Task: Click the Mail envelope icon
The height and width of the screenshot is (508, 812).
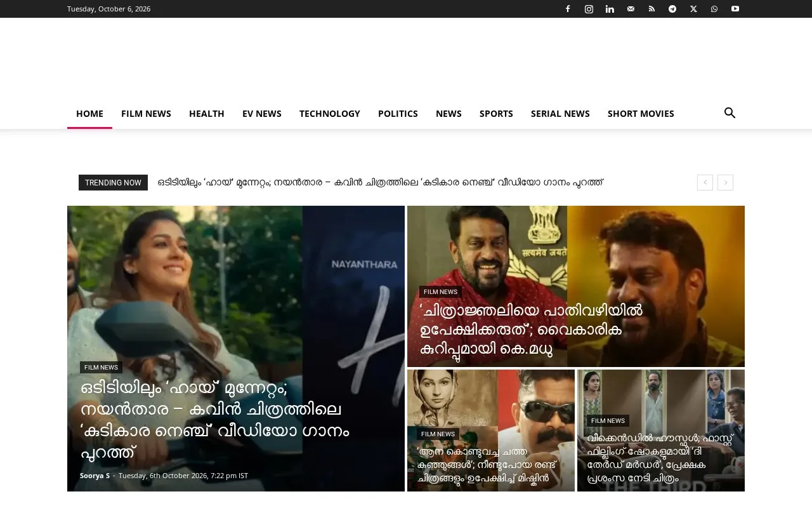Action: click(631, 9)
